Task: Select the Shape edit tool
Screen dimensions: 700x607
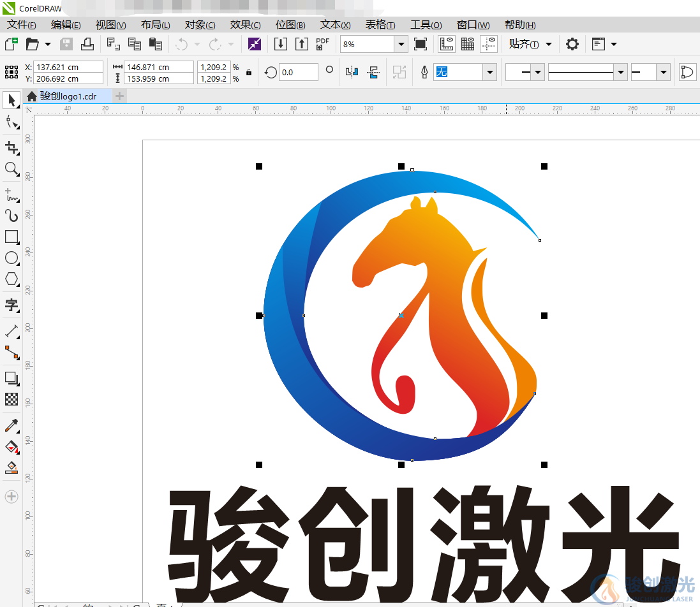Action: 11,122
